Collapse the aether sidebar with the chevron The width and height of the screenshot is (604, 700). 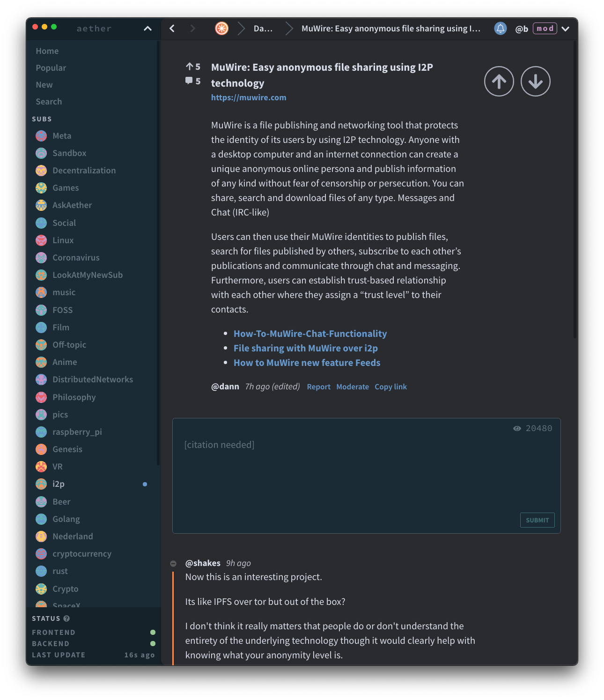click(x=147, y=29)
